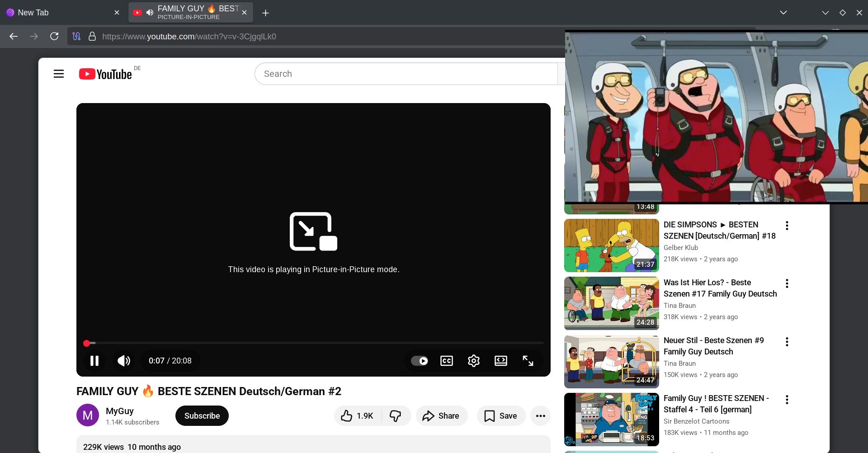Switch to the New Tab browser tab
This screenshot has width=868, height=453.
point(59,13)
